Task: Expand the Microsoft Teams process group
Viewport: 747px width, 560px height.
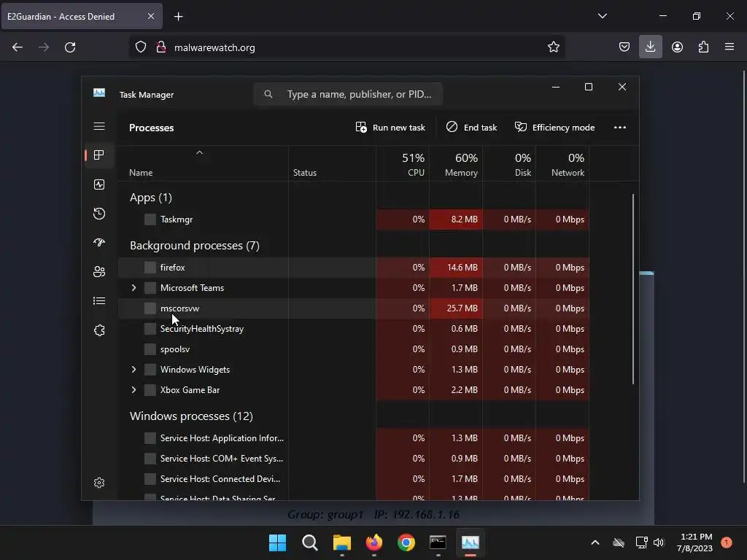Action: 134,288
